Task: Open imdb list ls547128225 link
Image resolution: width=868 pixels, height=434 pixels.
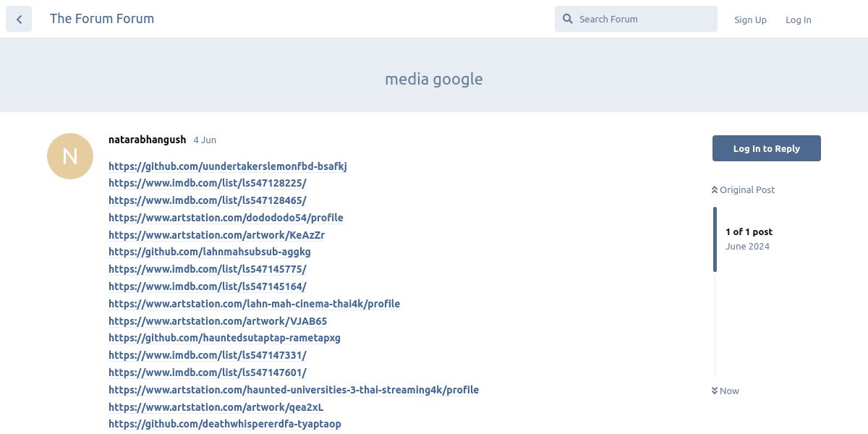Action: 208,183
